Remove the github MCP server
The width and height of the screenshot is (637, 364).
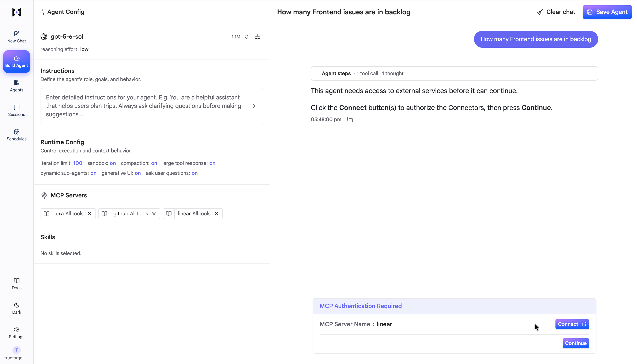click(154, 213)
